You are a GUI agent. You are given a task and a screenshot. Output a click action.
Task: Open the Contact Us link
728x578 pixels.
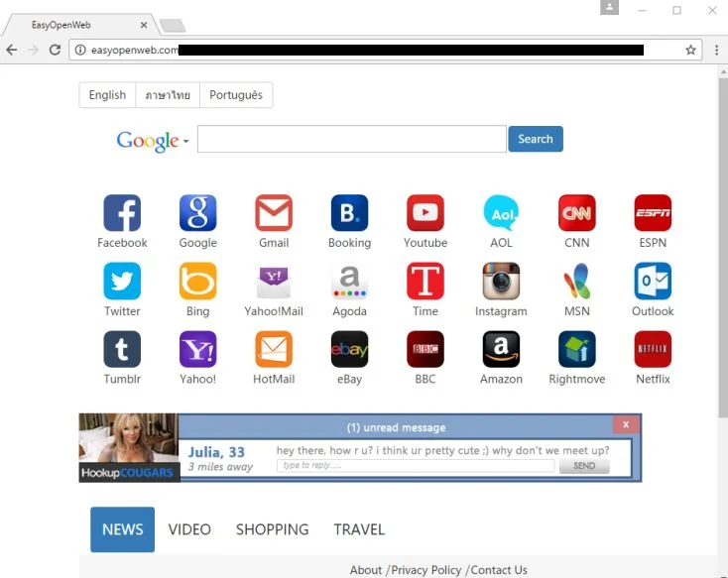coord(499,570)
